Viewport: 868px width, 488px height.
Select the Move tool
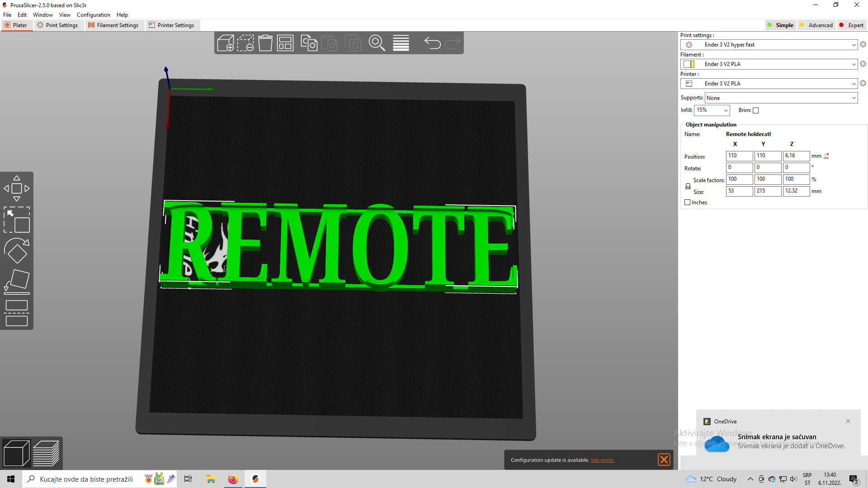17,188
